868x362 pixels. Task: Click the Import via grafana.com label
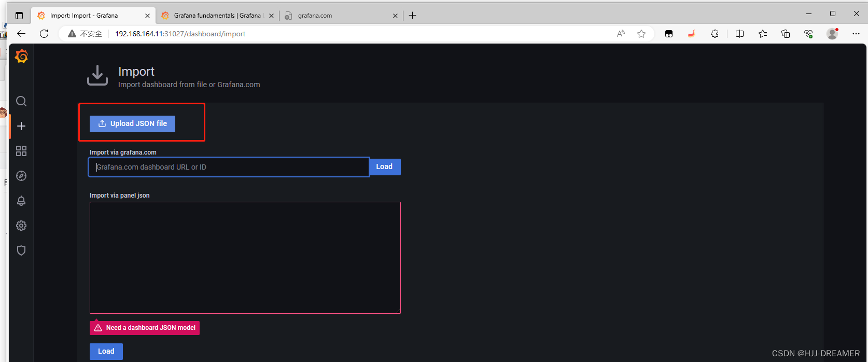coord(123,152)
